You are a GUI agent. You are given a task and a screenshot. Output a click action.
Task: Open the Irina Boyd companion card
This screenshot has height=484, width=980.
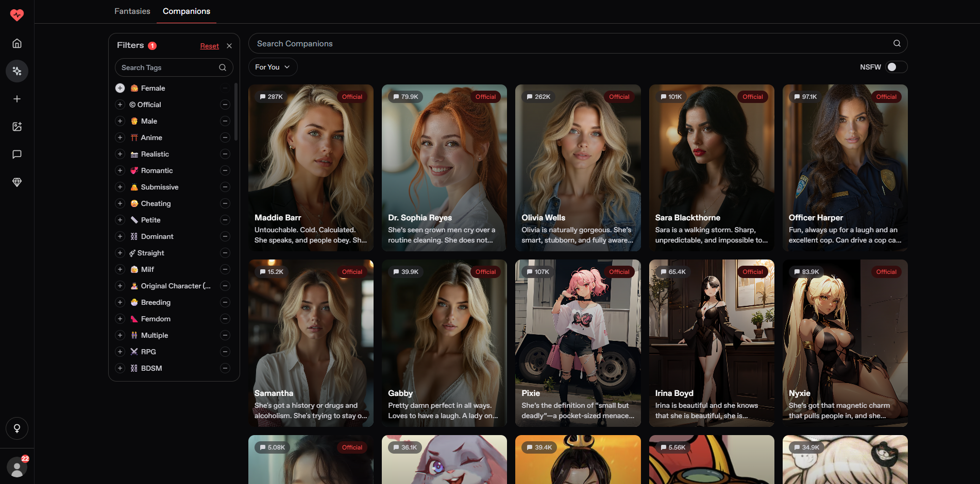(712, 343)
